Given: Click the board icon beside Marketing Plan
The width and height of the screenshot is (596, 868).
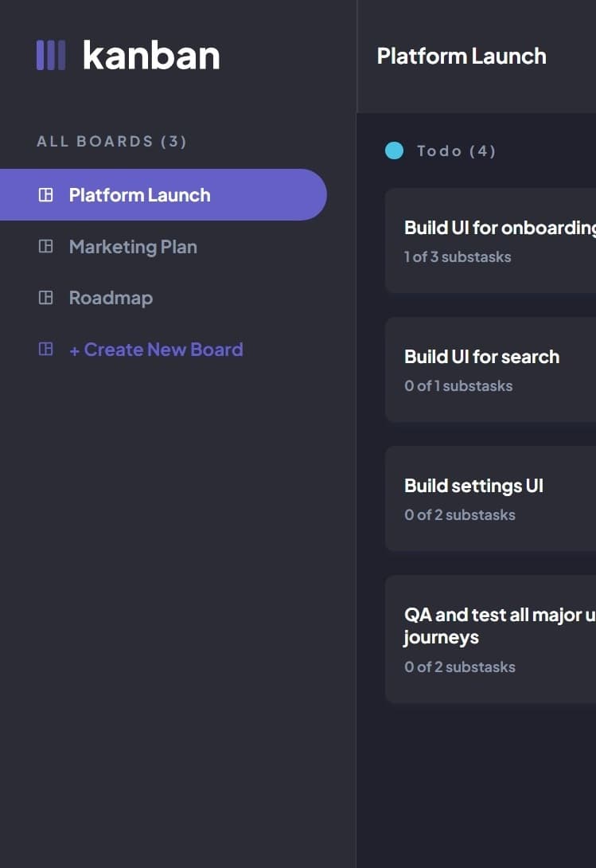Looking at the screenshot, I should pyautogui.click(x=44, y=246).
